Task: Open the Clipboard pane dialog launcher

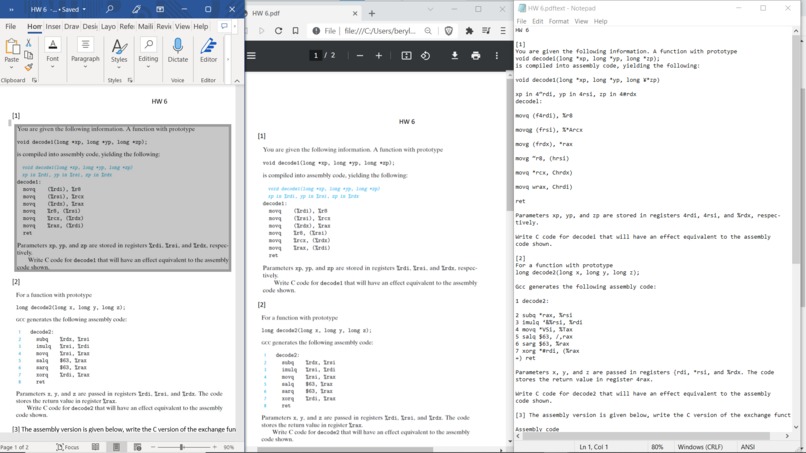Action: tap(34, 80)
